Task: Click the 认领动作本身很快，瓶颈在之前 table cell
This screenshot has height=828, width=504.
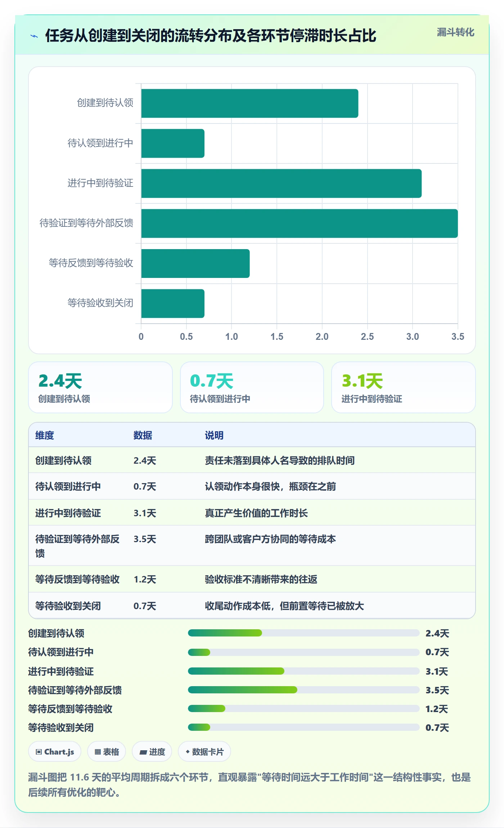Action: (270, 486)
